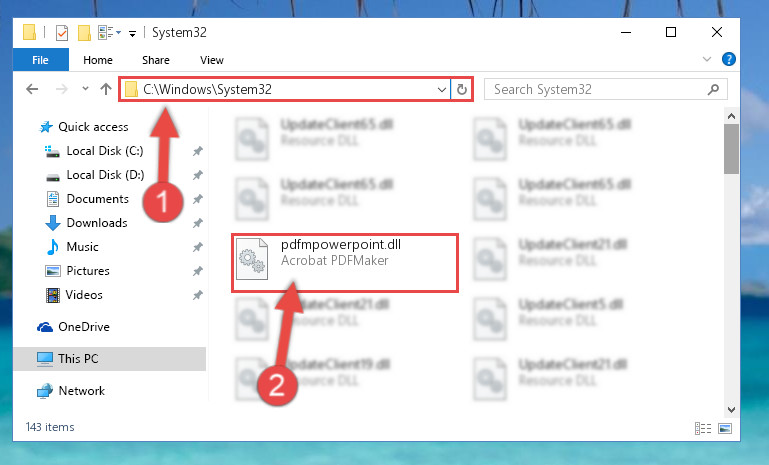Go up one folder level arrow
769x465 pixels.
tap(106, 89)
